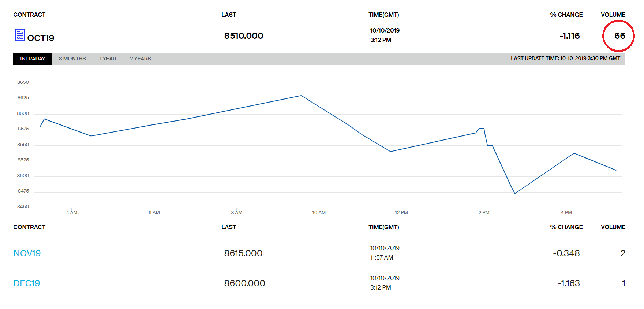The height and width of the screenshot is (309, 644).
Task: Click the OCT19 percent change -1.116
Action: (569, 36)
